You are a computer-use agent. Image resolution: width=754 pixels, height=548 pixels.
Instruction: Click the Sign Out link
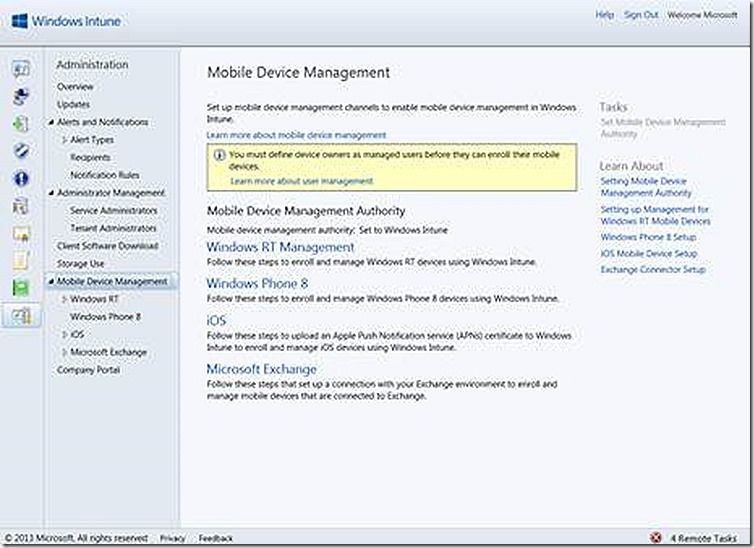641,15
